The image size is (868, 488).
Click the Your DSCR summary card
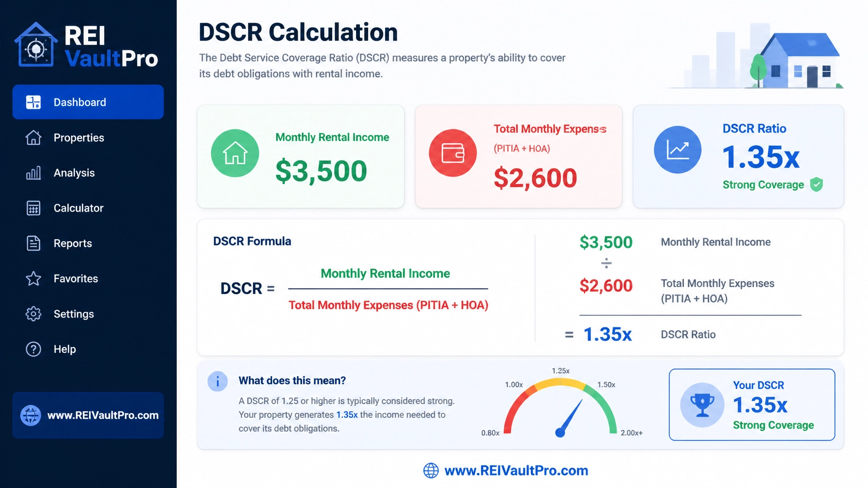[752, 405]
